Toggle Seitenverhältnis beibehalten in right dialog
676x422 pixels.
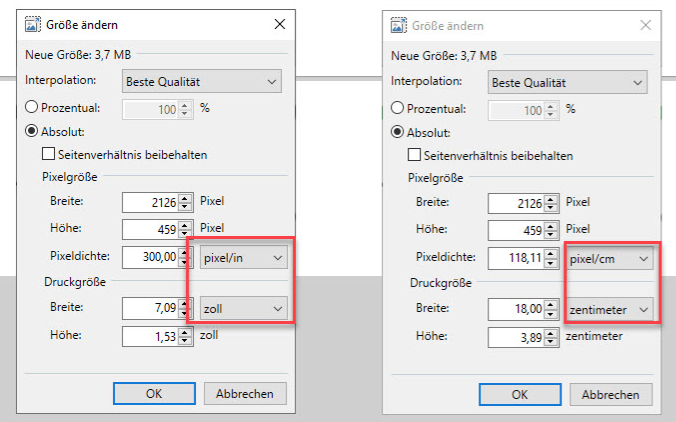(414, 155)
